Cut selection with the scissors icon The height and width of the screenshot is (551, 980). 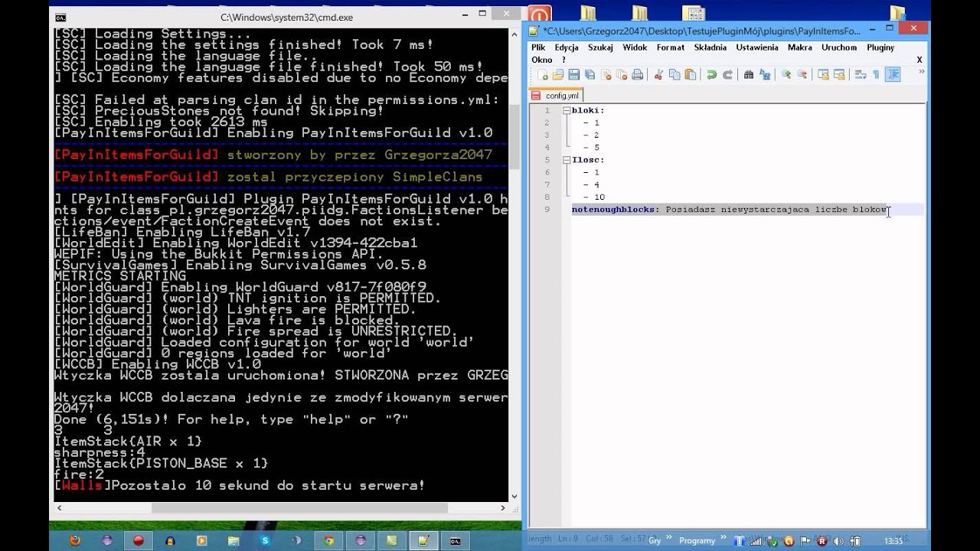658,74
